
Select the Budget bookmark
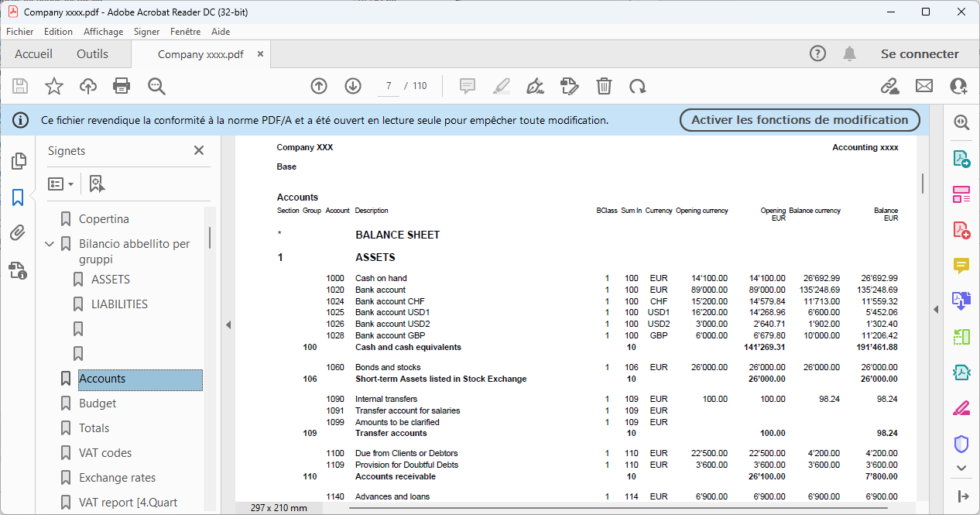click(98, 403)
